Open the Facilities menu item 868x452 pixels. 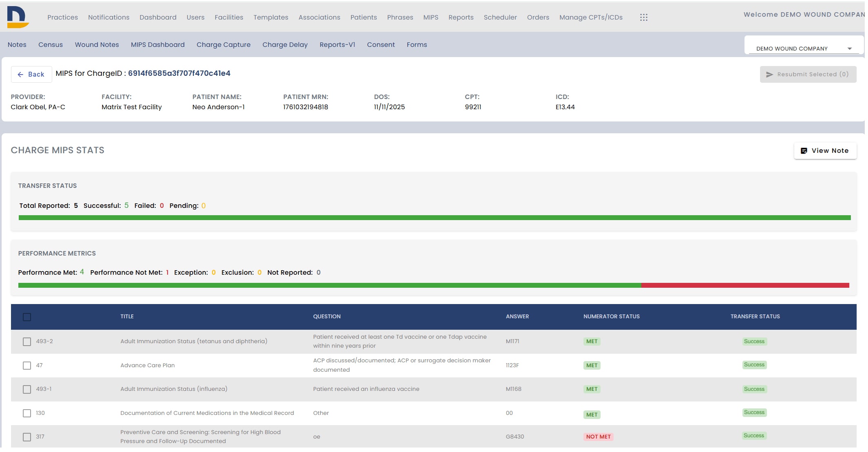tap(229, 17)
